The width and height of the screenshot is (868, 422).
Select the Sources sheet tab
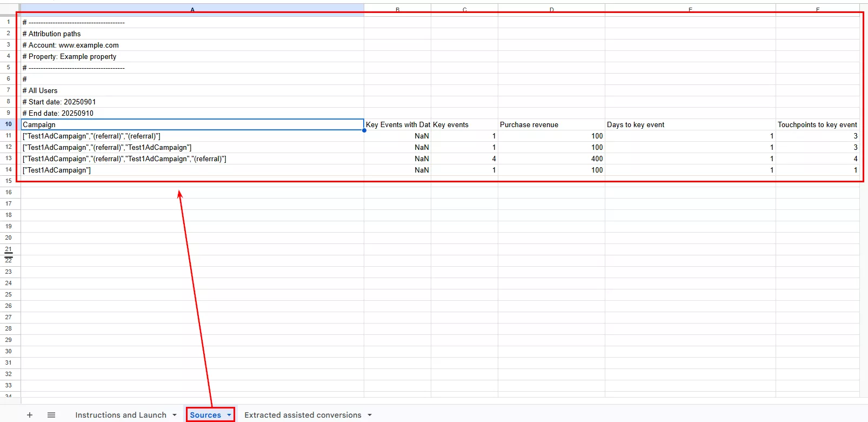pos(205,415)
